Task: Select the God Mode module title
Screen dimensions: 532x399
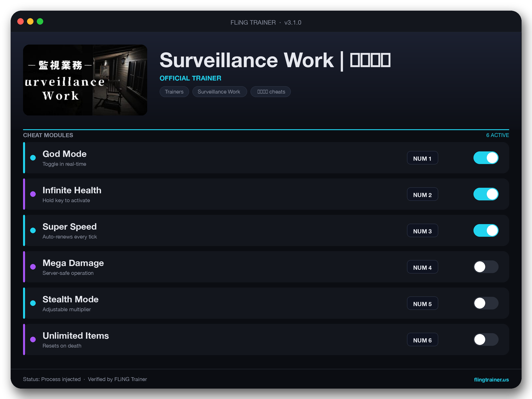Action: [x=65, y=154]
